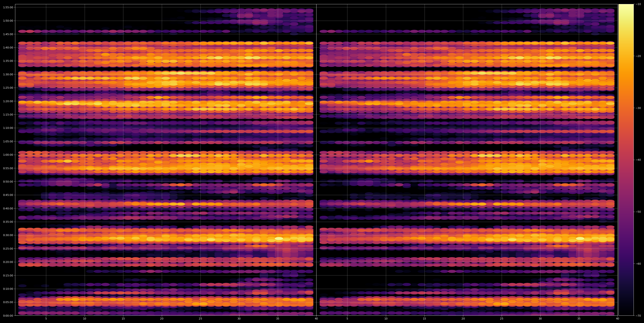Choose the 1:55:00 time tick label
Image resolution: width=644 pixels, height=323 pixels.
8,7
